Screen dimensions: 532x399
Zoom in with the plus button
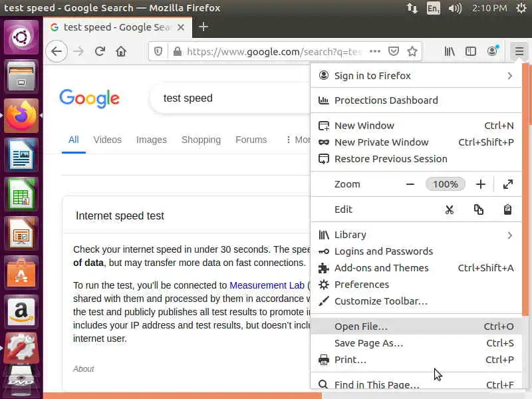[480, 184]
